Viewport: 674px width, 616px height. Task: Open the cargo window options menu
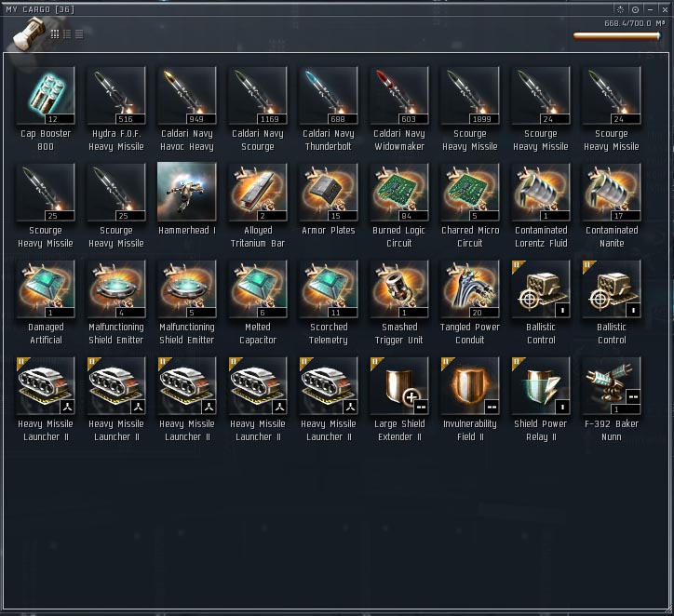620,9
